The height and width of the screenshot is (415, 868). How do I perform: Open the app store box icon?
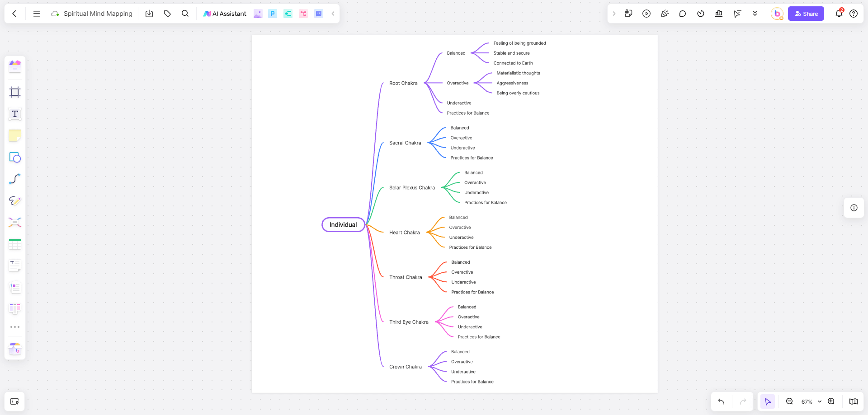(x=15, y=348)
